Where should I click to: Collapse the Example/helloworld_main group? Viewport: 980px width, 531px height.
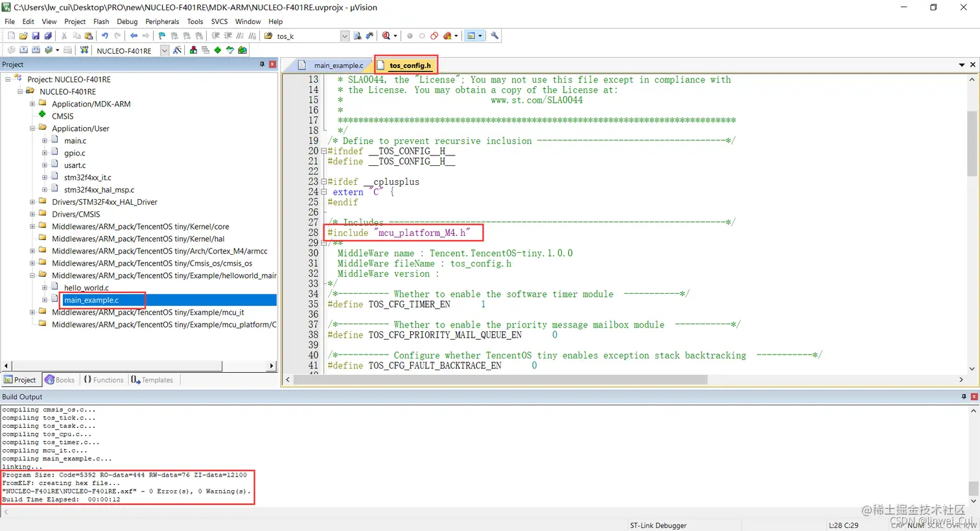[x=32, y=276]
